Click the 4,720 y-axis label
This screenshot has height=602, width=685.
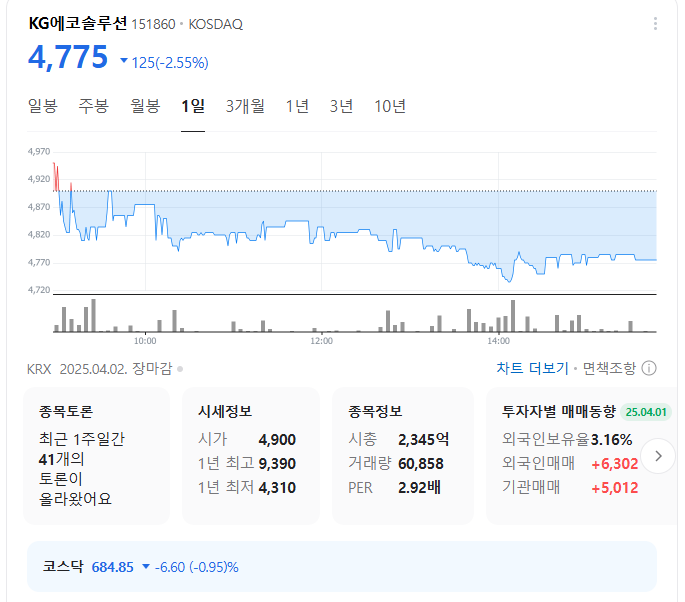pyautogui.click(x=39, y=290)
